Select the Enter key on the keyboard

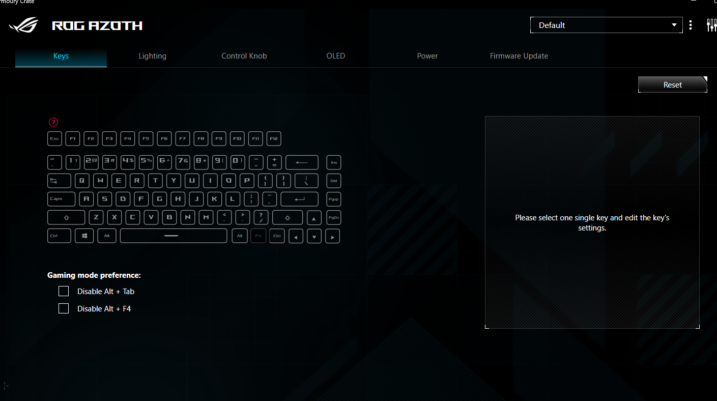(x=298, y=199)
